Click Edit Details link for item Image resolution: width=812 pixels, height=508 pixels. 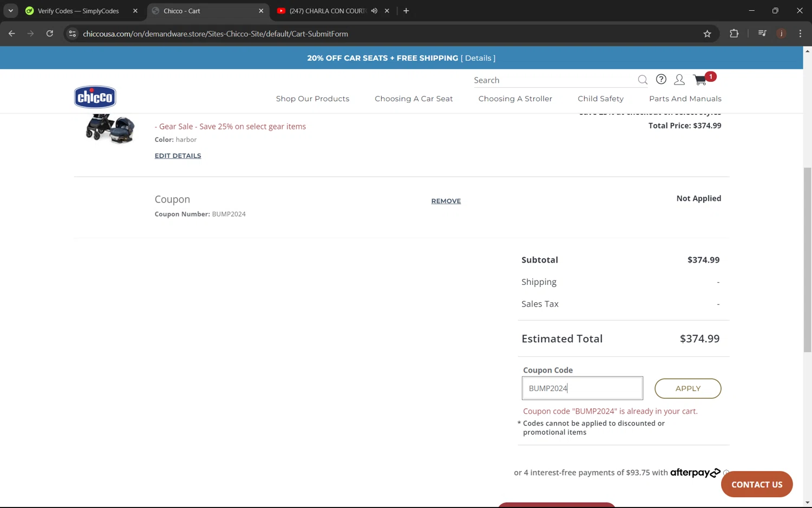pyautogui.click(x=178, y=155)
